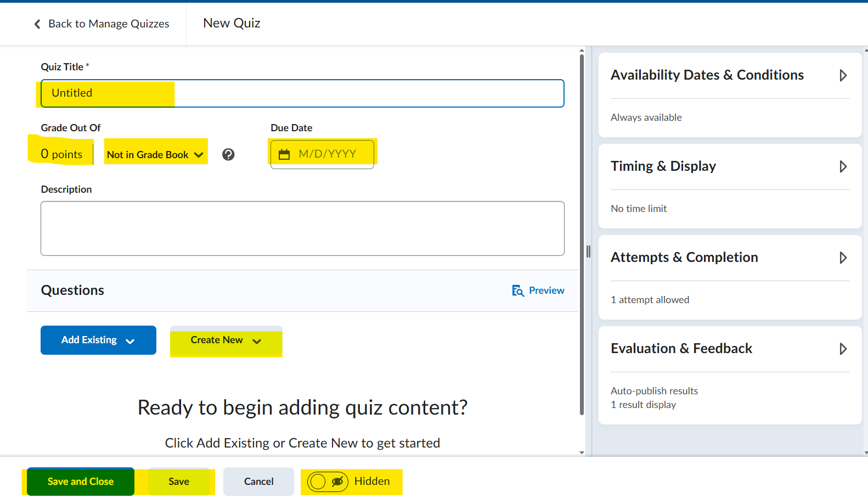Viewport: 868px width, 503px height.
Task: Go Back to Manage Quizzes
Action: [108, 24]
